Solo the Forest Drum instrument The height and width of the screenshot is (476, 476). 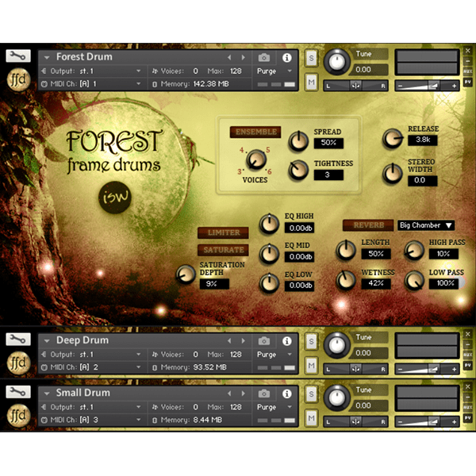coord(311,58)
